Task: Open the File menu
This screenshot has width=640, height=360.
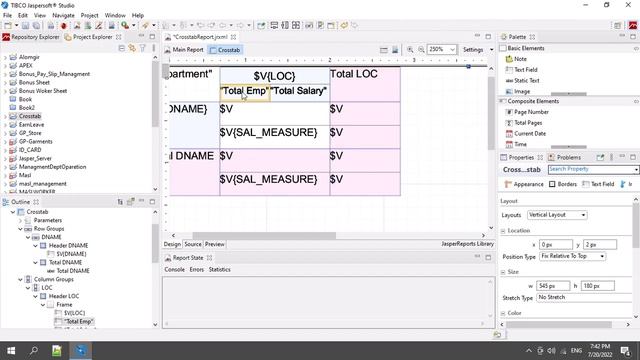Action: tap(7, 15)
